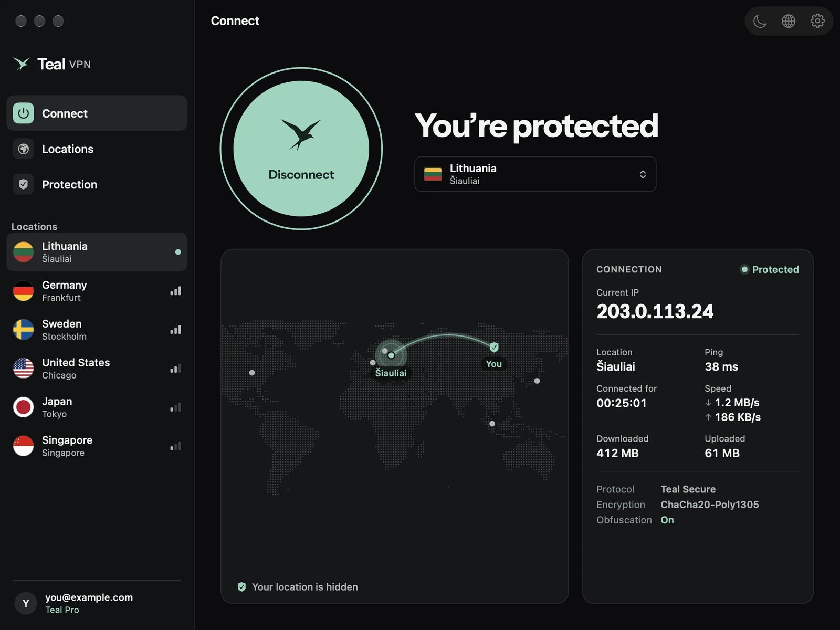Click the 'You' shield marker on map
The width and height of the screenshot is (840, 630).
point(494,347)
